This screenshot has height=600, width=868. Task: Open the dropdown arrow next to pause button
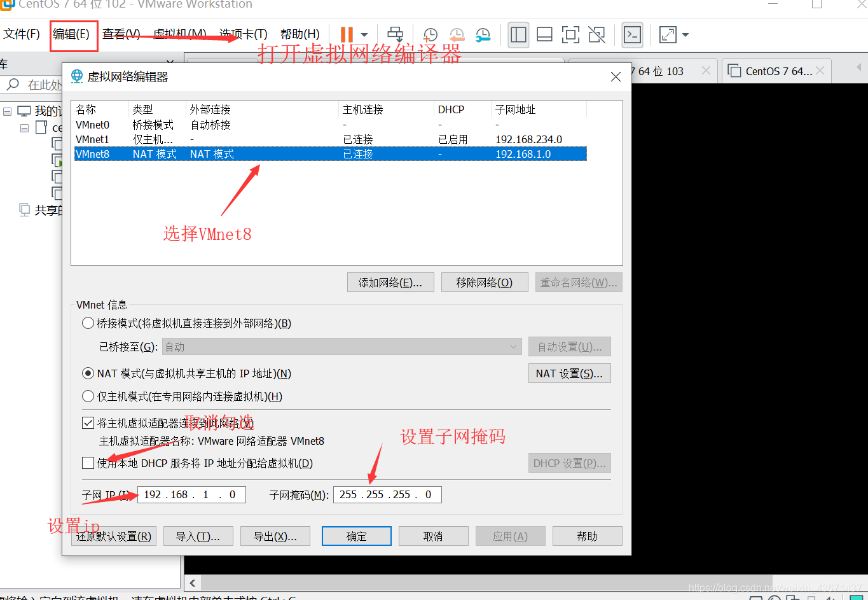pos(364,35)
